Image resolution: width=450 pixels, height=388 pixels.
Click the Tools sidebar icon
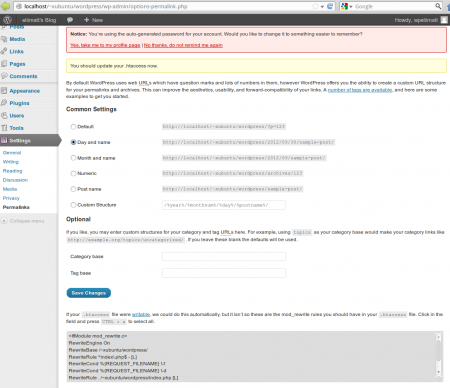(4, 128)
